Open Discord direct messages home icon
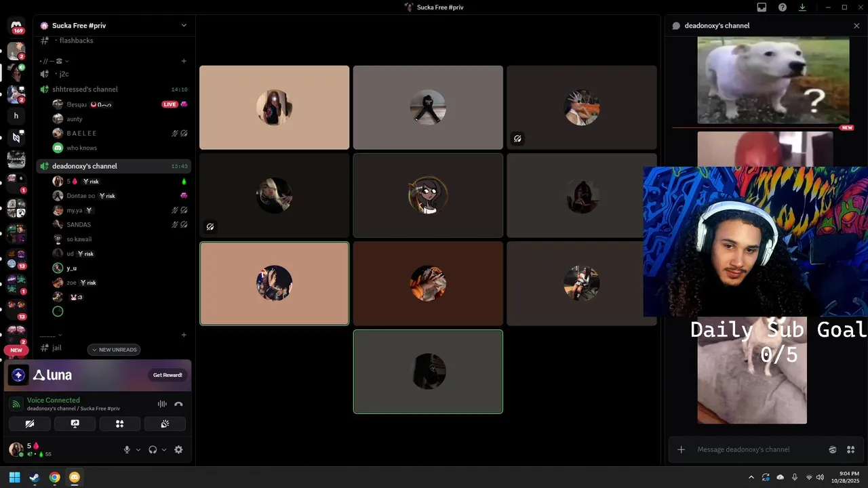The width and height of the screenshot is (868, 488). click(x=16, y=25)
